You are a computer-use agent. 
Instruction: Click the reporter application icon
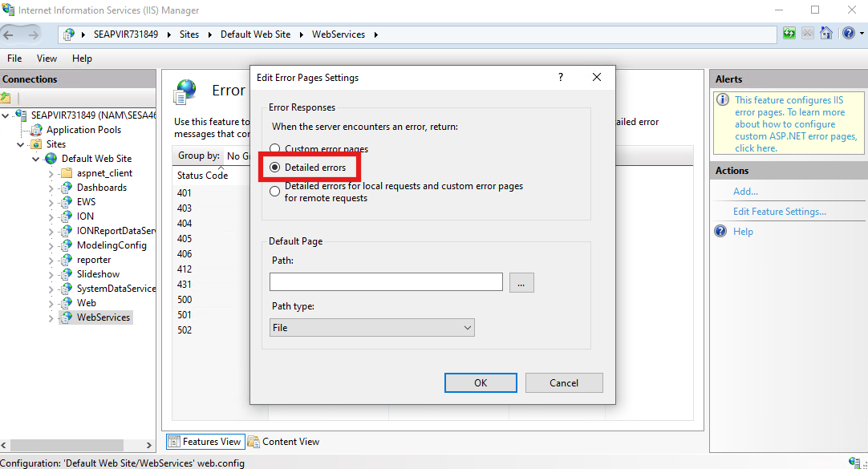tap(67, 260)
